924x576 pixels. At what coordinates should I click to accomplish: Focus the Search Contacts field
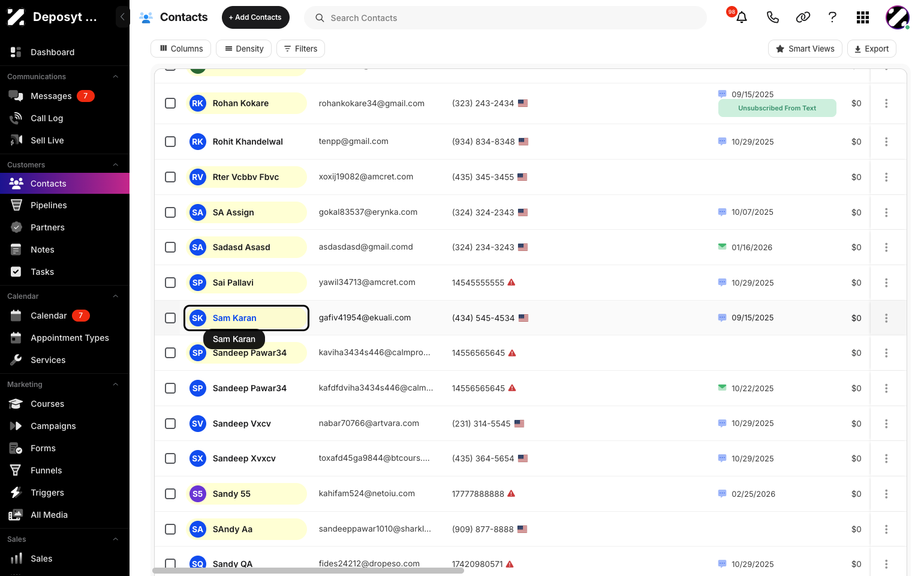[505, 17]
